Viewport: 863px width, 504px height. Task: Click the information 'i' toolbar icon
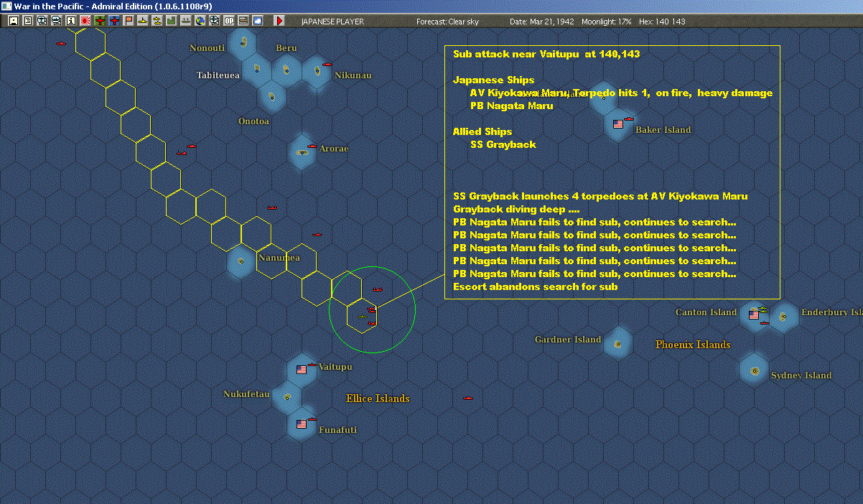70,21
